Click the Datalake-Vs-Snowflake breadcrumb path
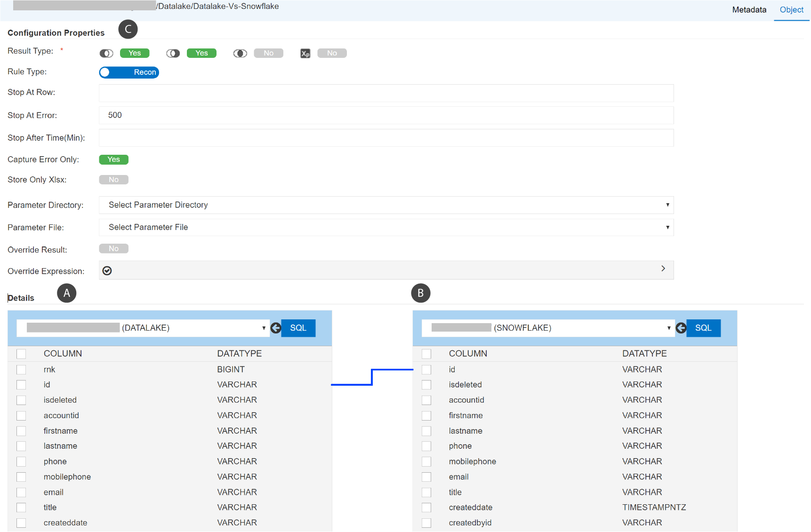811x532 pixels. click(235, 7)
